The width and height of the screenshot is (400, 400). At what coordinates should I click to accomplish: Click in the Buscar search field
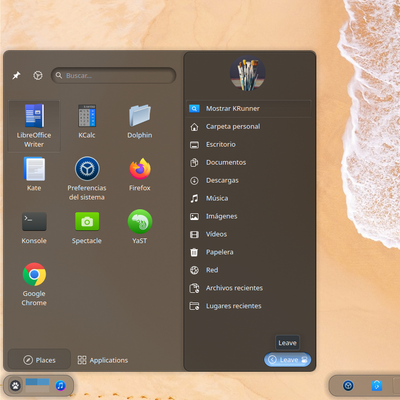pyautogui.click(x=113, y=76)
